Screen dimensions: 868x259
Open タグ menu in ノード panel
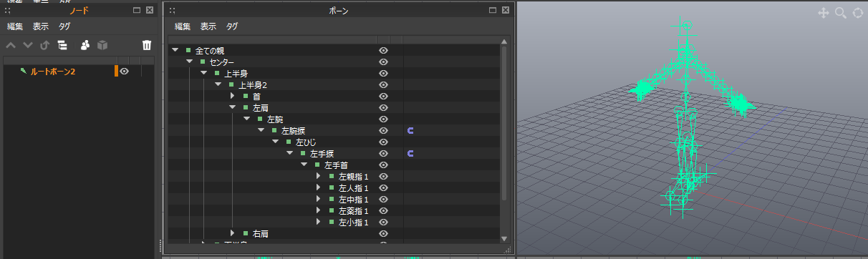pos(64,26)
